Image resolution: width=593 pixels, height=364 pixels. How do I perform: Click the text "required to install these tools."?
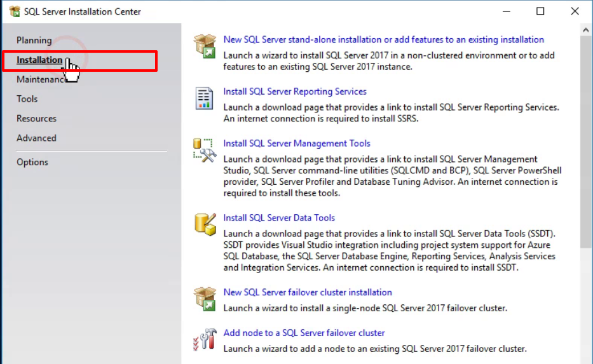(x=282, y=193)
